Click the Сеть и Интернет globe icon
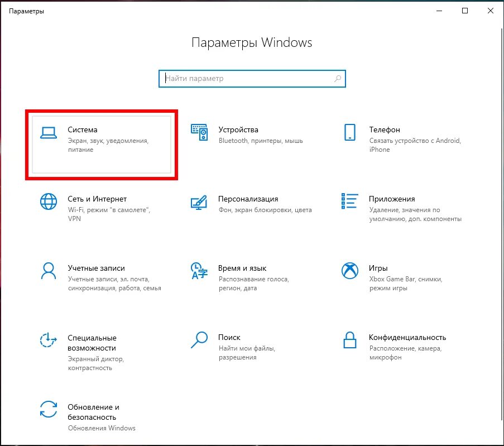 (49, 202)
